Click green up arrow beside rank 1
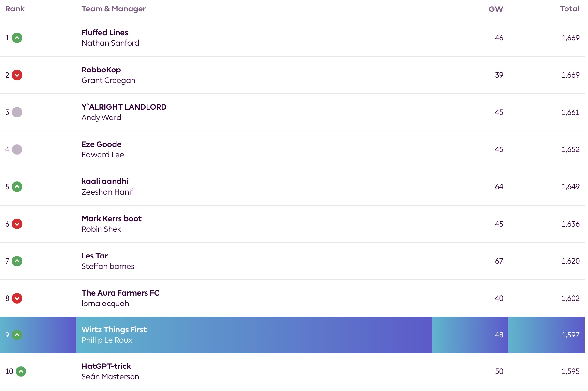This screenshot has height=391, width=588. click(17, 38)
